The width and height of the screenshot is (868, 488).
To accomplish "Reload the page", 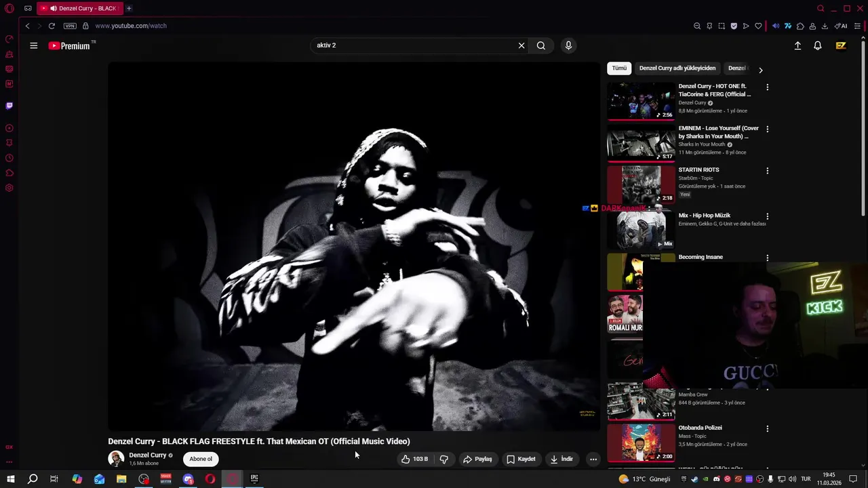I will click(x=51, y=26).
